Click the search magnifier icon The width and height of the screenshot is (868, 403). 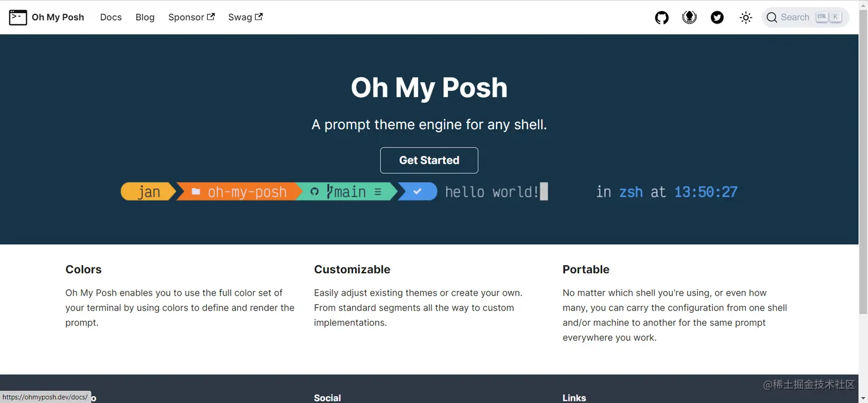772,18
